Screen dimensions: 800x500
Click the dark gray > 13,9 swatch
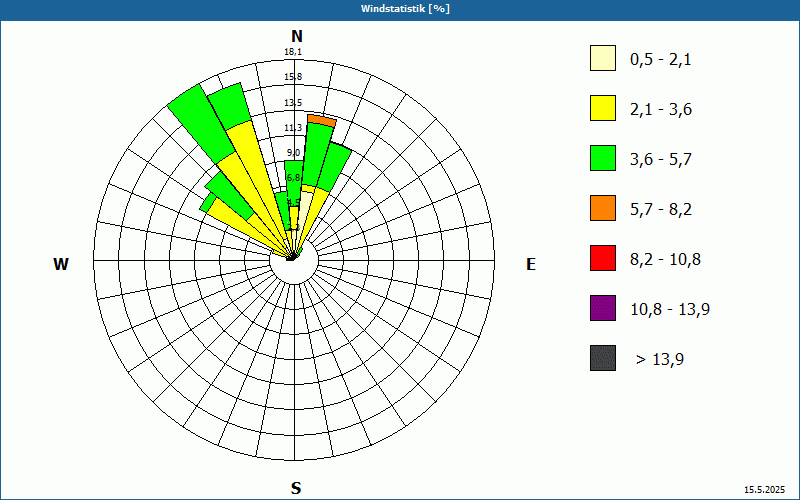(x=603, y=358)
